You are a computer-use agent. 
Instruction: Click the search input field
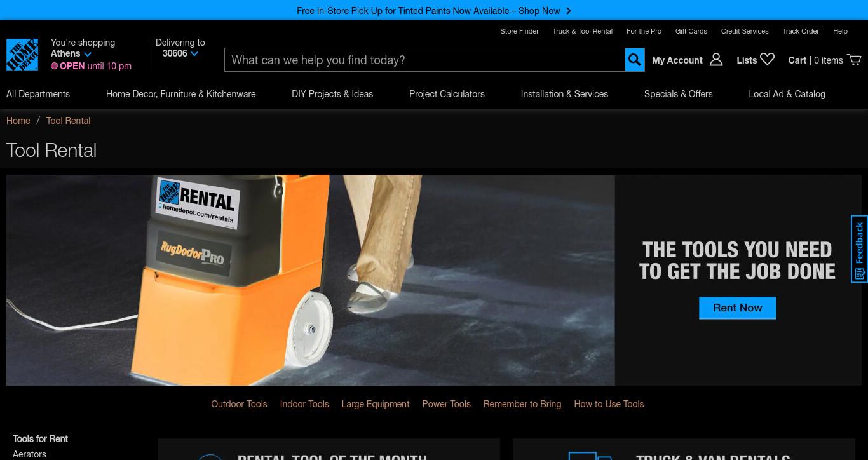pyautogui.click(x=425, y=60)
